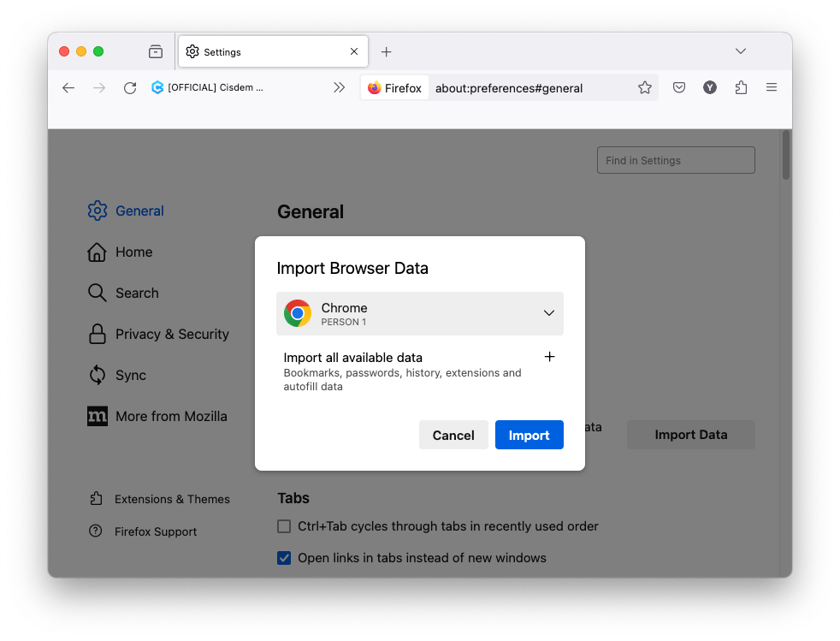Image resolution: width=840 pixels, height=641 pixels.
Task: Select Privacy & Security in sidebar
Action: pyautogui.click(x=171, y=335)
